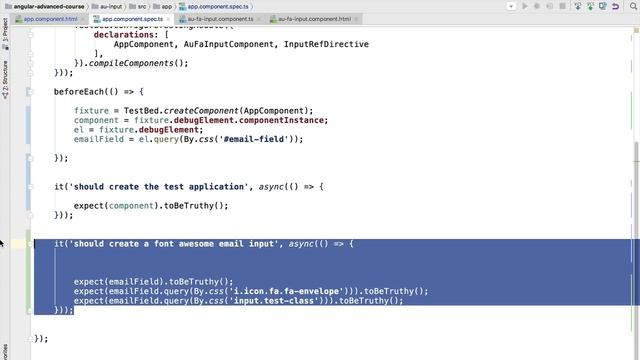Viewport: 640px width, 360px height.
Task: Click the purple revert arrow icon
Action: coord(616,6)
